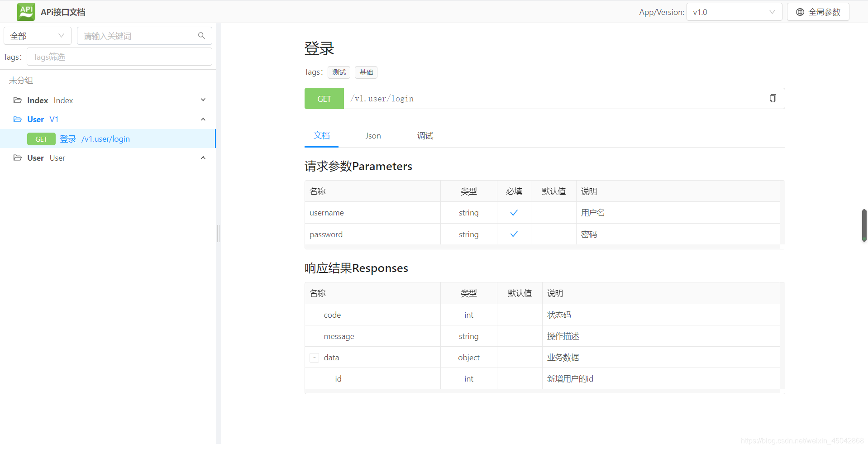The image size is (868, 449).
Task: Click the Tags筛选 filter input
Action: pos(119,57)
